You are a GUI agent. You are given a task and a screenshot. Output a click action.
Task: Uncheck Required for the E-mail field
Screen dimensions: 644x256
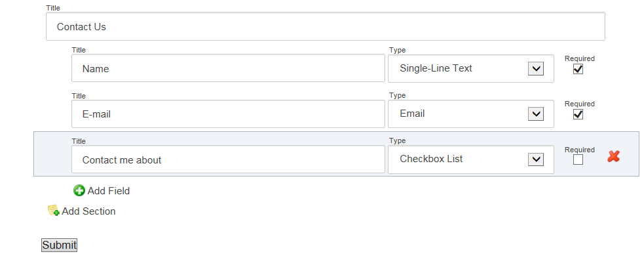(578, 114)
